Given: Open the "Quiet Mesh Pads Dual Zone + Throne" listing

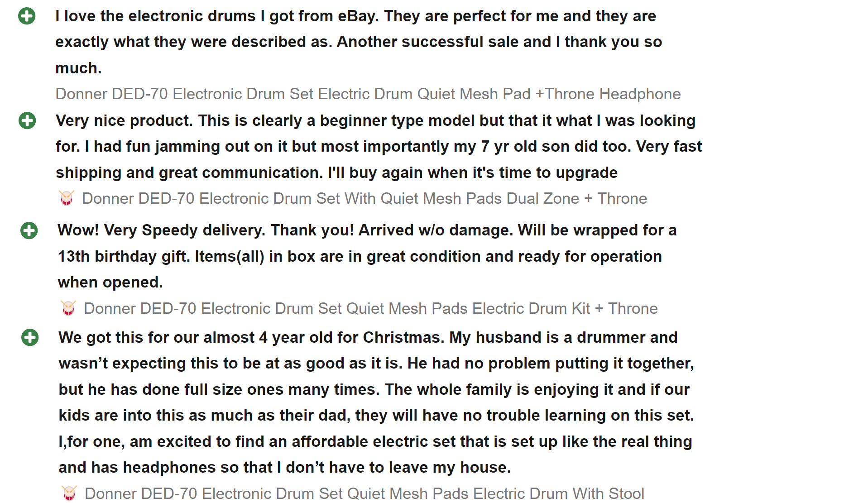Looking at the screenshot, I should coord(364,198).
